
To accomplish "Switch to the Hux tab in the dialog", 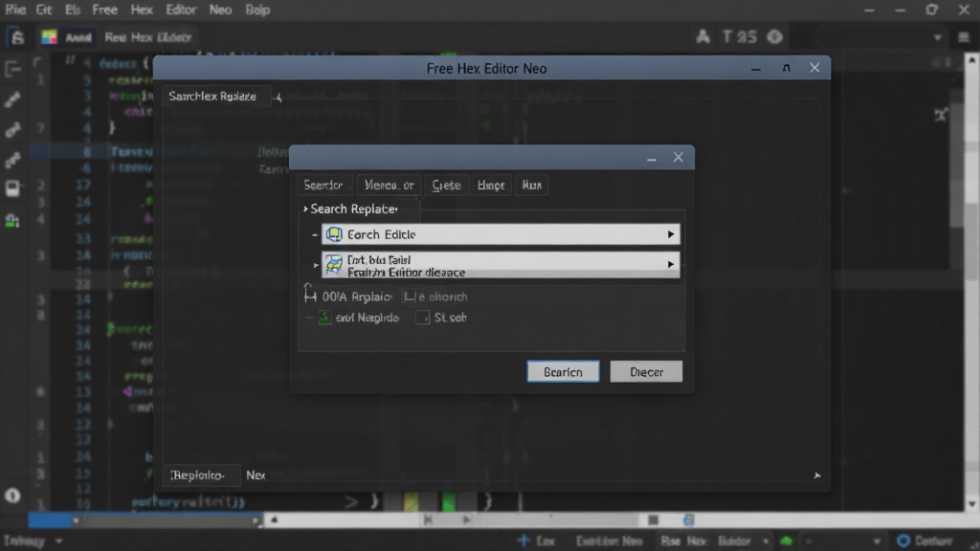I will pyautogui.click(x=531, y=185).
